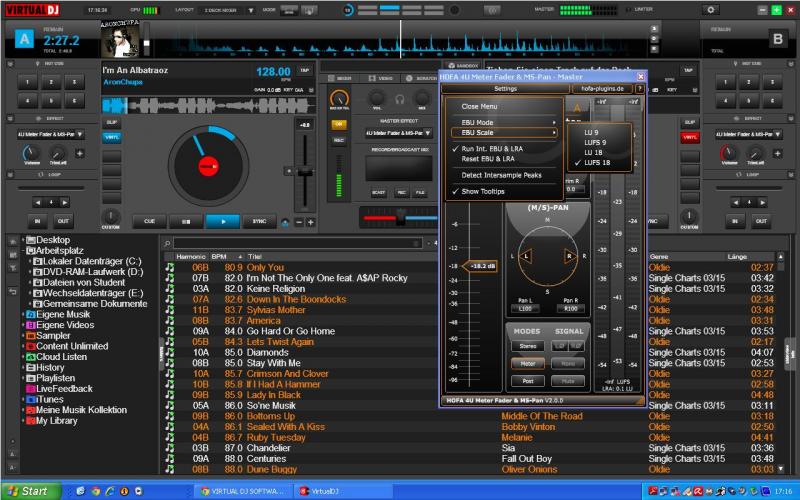Click the SYNC button on deck A
Screen dimensions: 800x500
pyautogui.click(x=259, y=221)
